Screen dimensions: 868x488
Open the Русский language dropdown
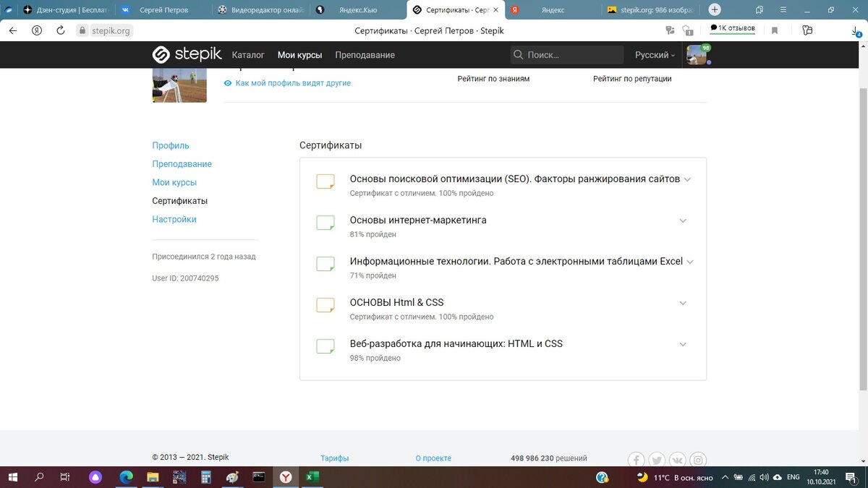[652, 54]
